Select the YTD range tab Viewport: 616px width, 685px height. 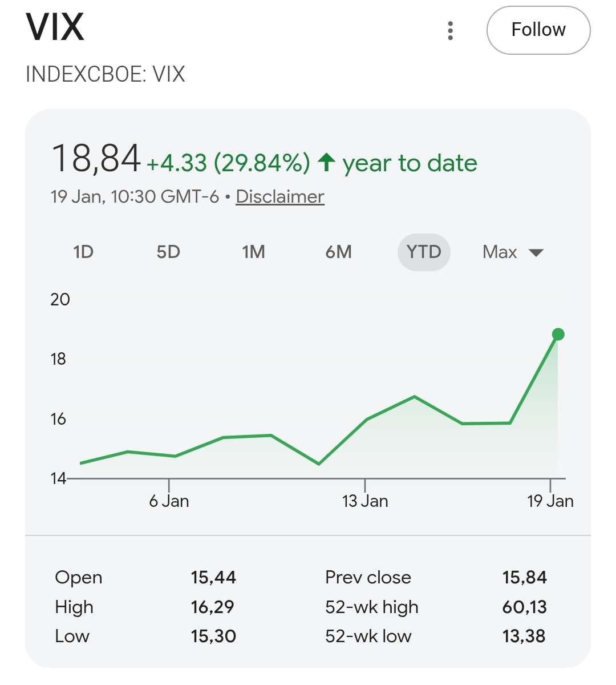424,252
